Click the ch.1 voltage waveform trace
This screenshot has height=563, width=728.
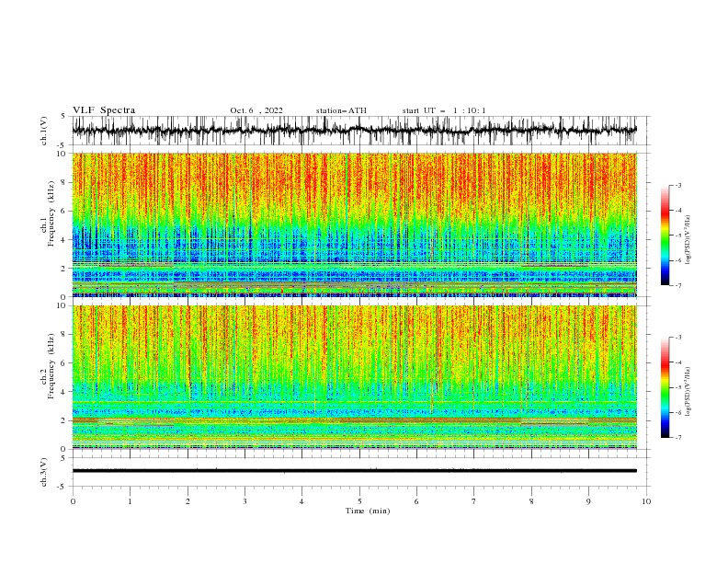[354, 131]
